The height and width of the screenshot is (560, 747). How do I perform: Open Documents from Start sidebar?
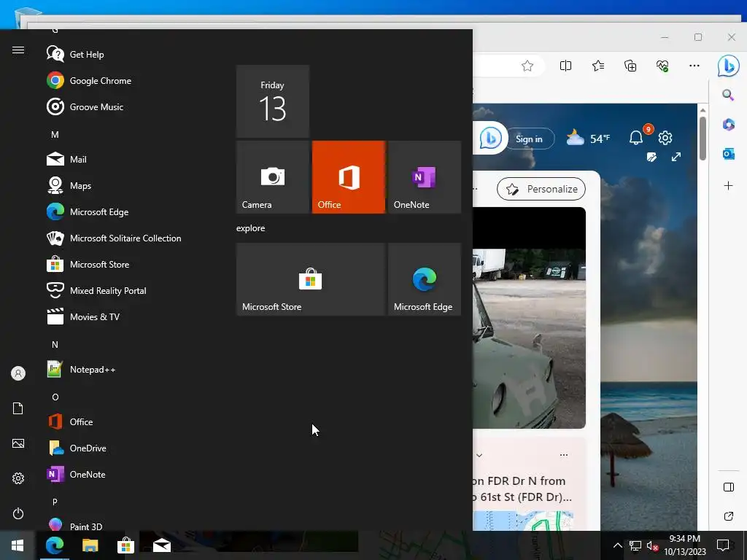coord(18,408)
